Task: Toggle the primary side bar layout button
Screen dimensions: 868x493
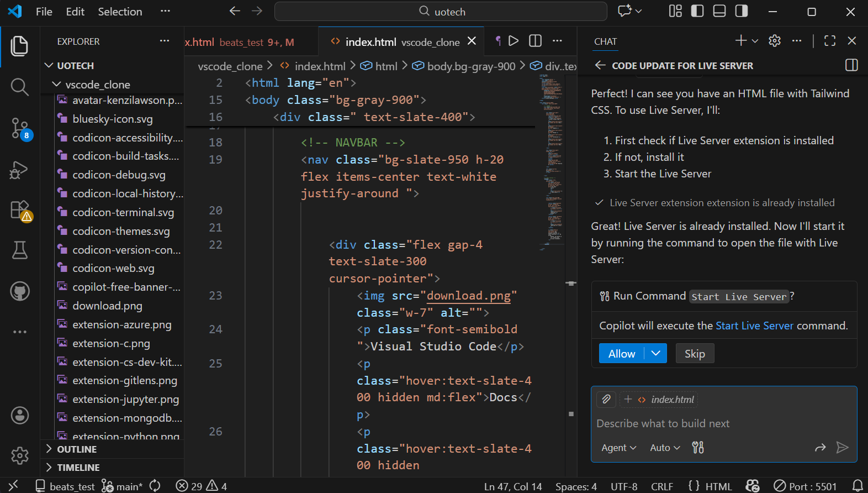Action: click(x=697, y=12)
